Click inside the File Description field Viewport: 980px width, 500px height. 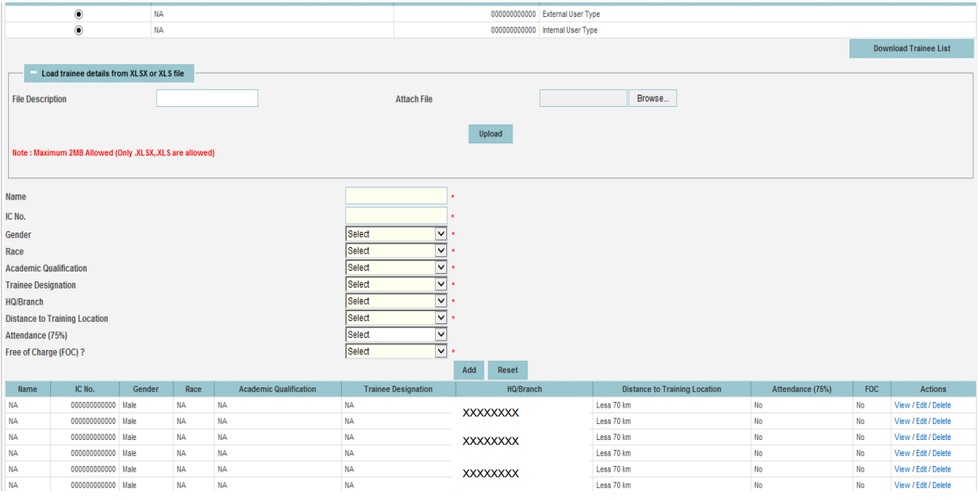pos(207,97)
